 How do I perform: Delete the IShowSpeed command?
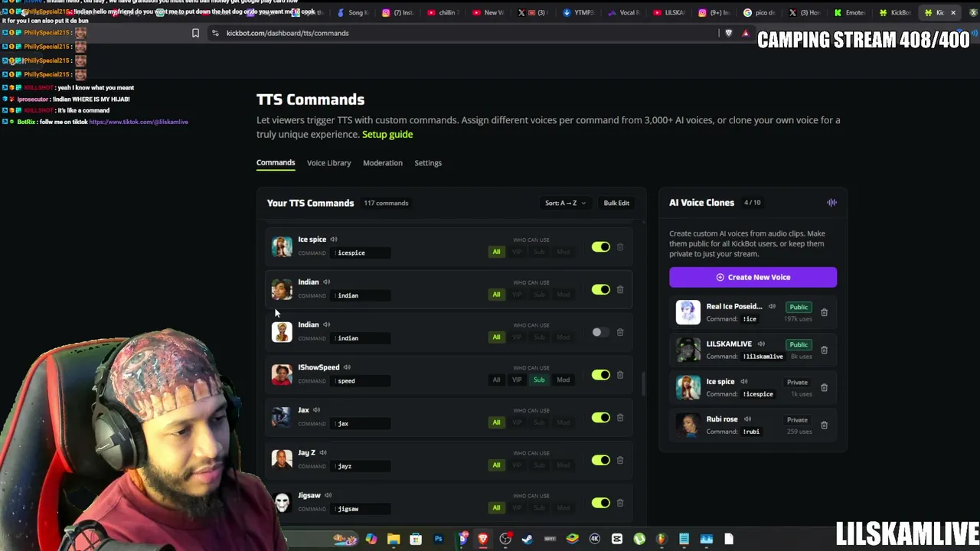(620, 375)
